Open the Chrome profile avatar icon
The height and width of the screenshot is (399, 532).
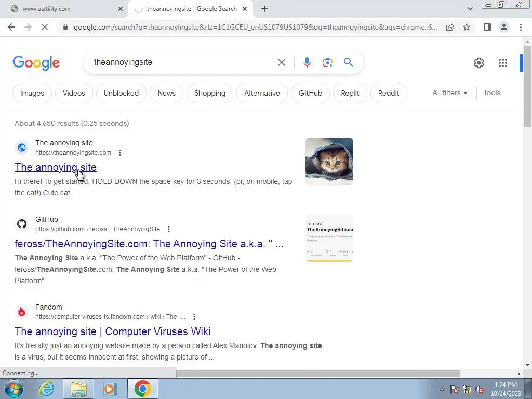point(504,27)
